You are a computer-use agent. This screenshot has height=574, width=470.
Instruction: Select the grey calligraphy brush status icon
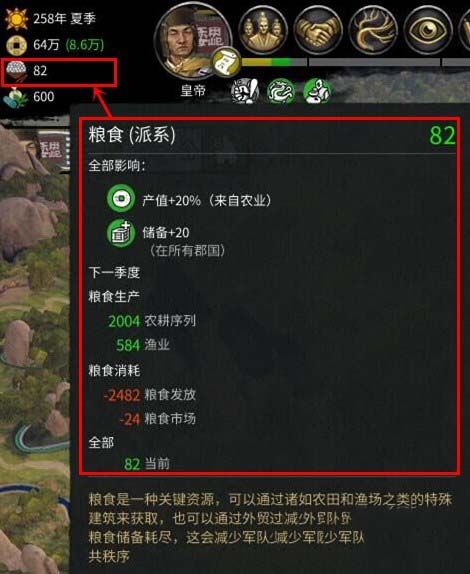point(245,91)
